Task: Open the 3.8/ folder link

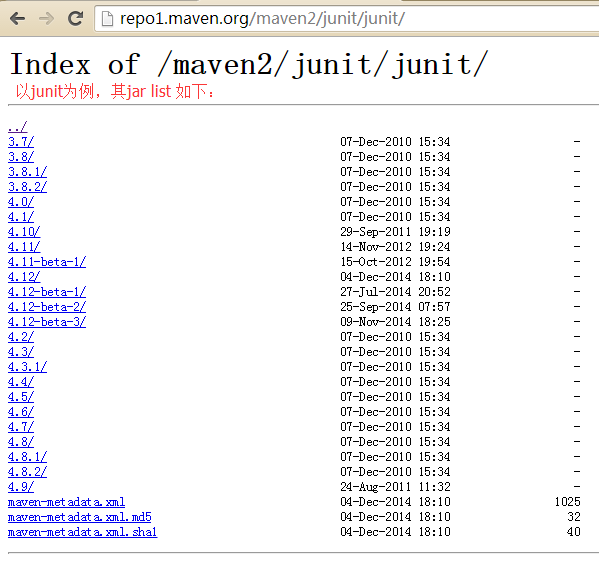Action: tap(21, 157)
